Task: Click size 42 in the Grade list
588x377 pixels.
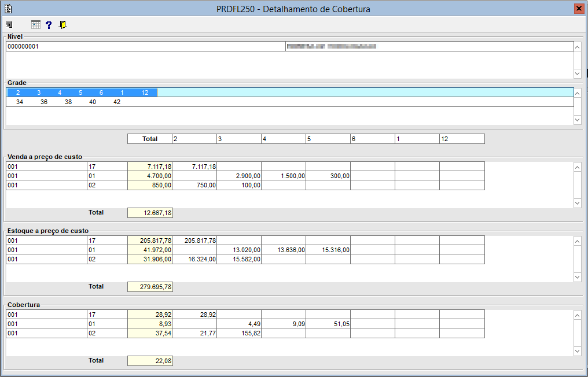Action: tap(117, 102)
